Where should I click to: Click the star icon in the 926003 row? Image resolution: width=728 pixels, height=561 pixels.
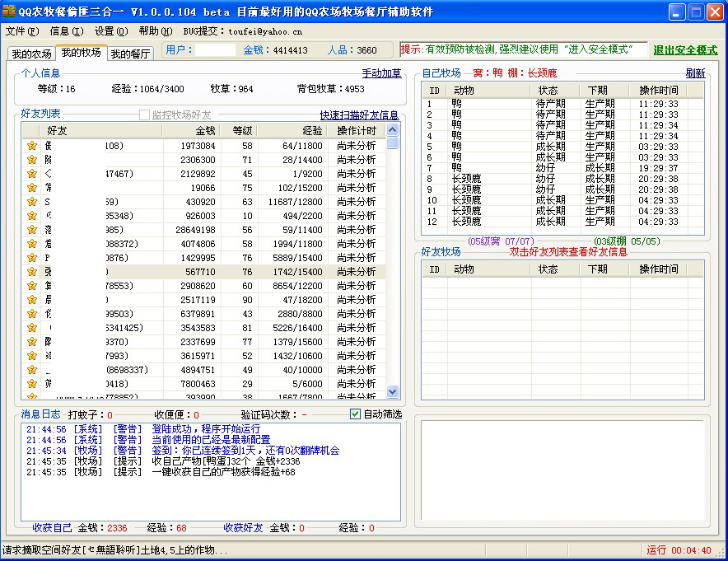32,216
